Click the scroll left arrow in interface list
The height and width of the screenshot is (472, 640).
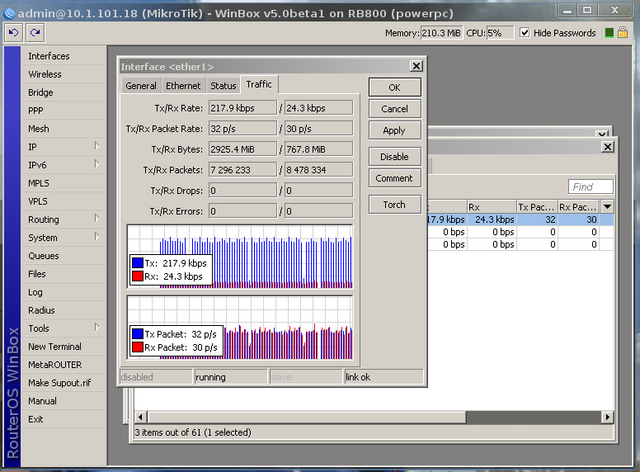141,417
